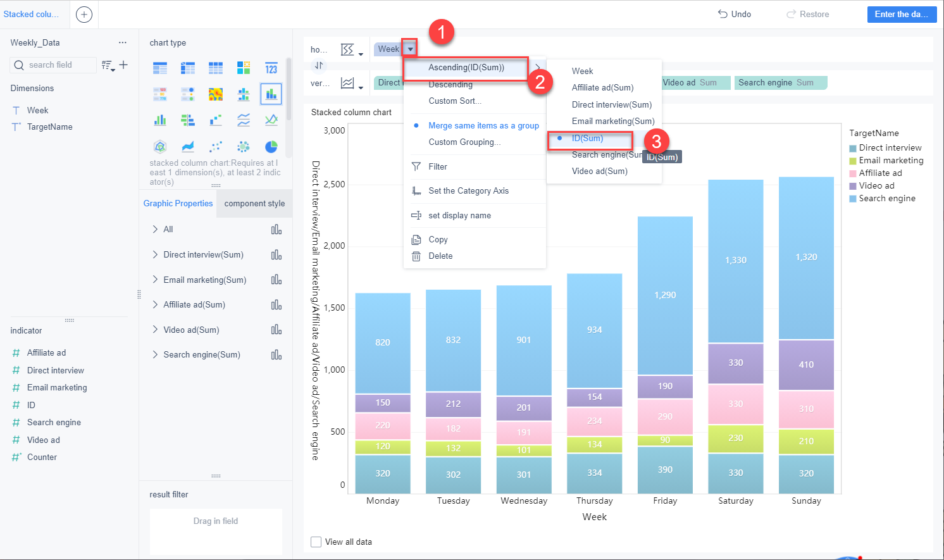
Task: Choose the color block table chart type
Action: tap(244, 68)
